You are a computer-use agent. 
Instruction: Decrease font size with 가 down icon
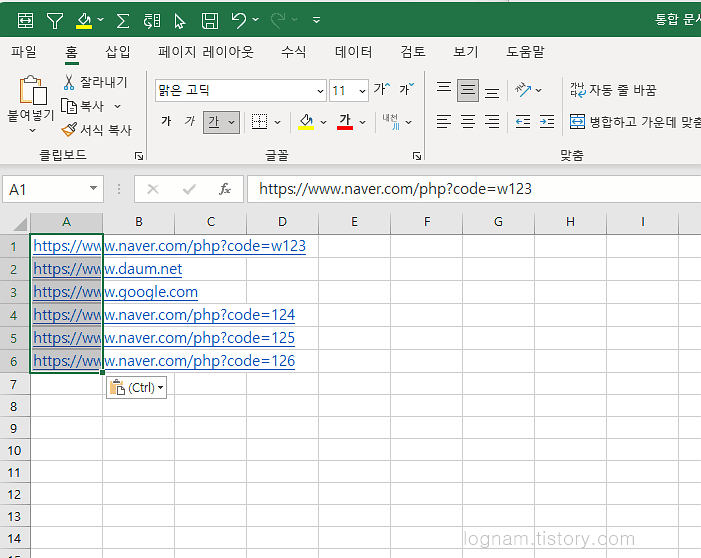click(x=407, y=89)
